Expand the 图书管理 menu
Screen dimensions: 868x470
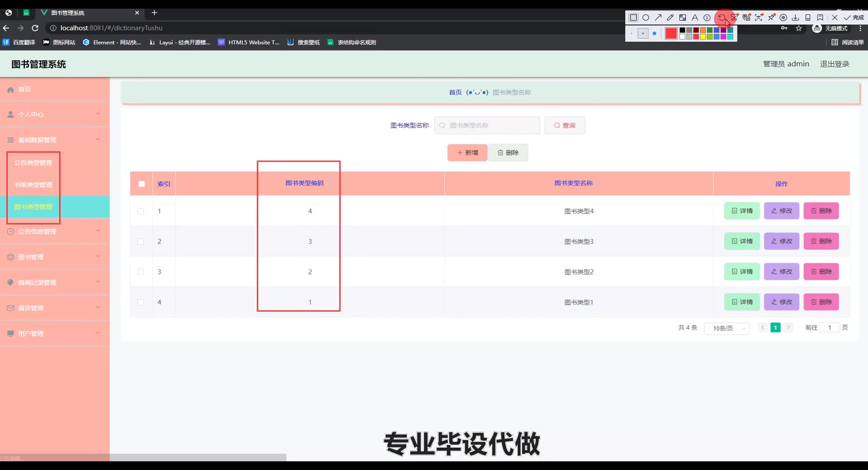click(55, 257)
